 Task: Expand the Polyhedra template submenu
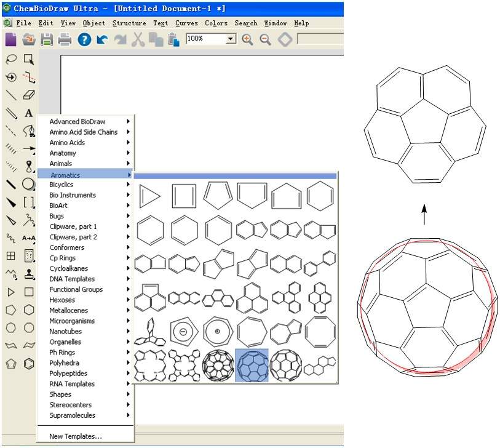85,363
